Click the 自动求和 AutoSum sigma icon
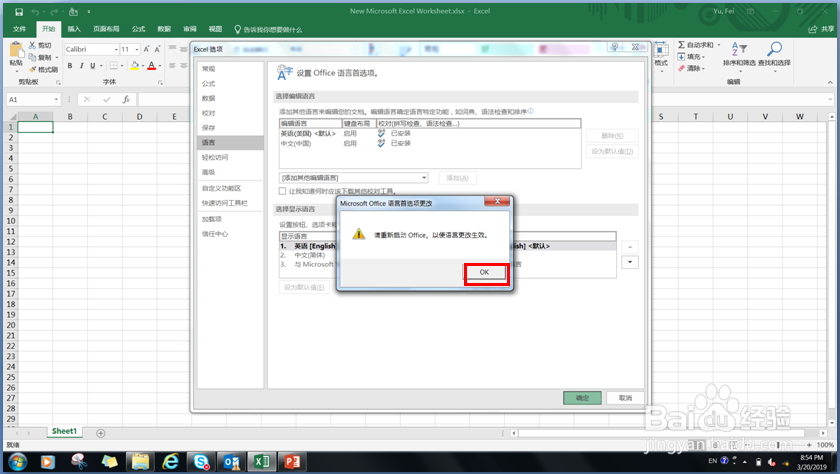Image resolution: width=840 pixels, height=474 pixels. pos(681,45)
